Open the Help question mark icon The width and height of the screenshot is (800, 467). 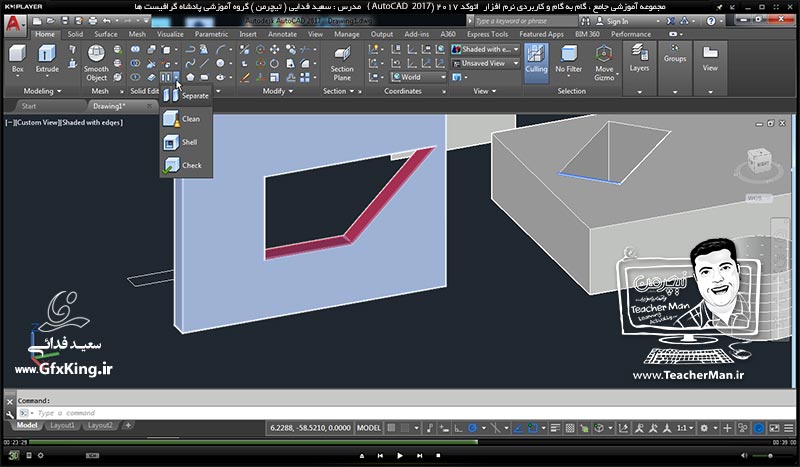coord(711,21)
